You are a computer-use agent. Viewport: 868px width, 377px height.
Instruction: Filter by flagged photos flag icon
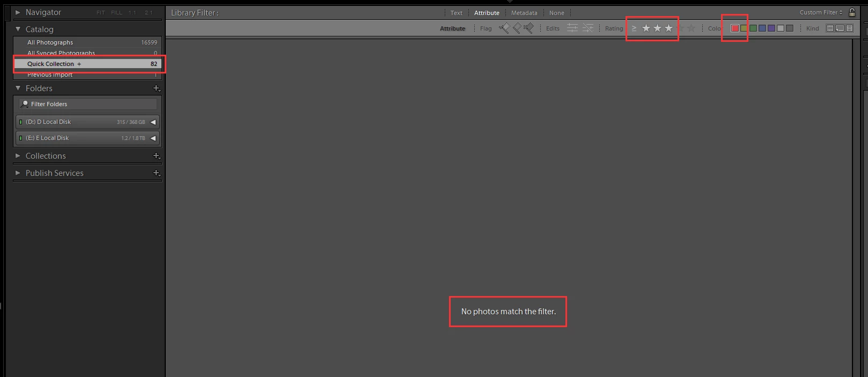coord(504,28)
